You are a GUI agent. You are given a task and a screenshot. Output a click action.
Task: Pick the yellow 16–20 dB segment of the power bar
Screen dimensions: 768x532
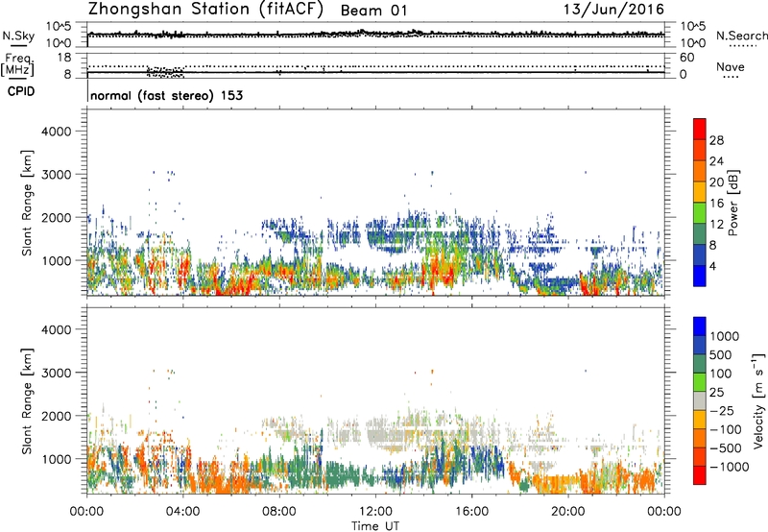tap(700, 192)
